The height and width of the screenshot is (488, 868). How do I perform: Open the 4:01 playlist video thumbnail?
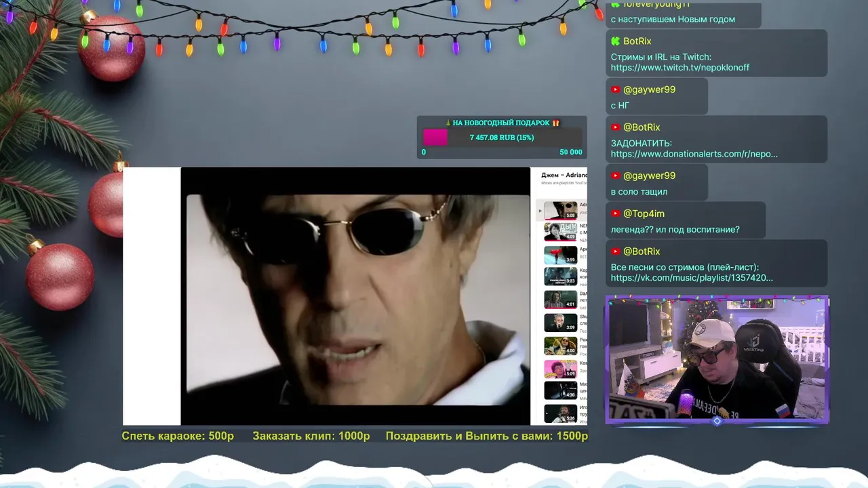pyautogui.click(x=560, y=300)
